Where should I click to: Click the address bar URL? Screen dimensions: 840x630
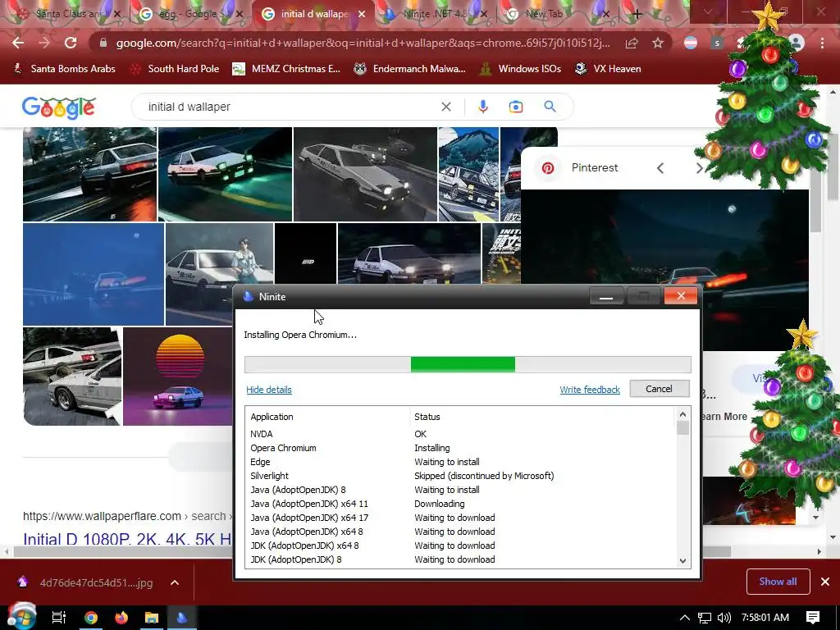click(363, 43)
